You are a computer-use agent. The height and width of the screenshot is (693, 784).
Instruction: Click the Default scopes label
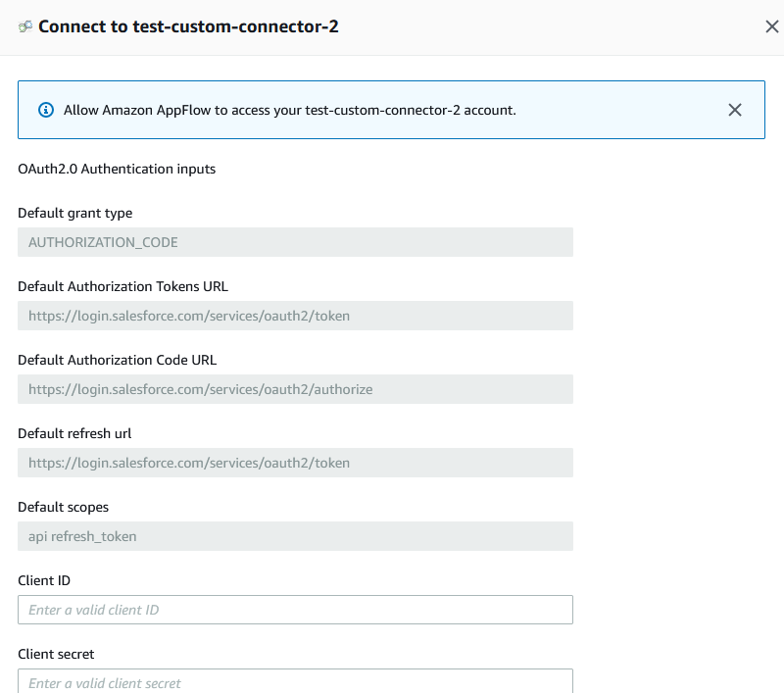[63, 507]
